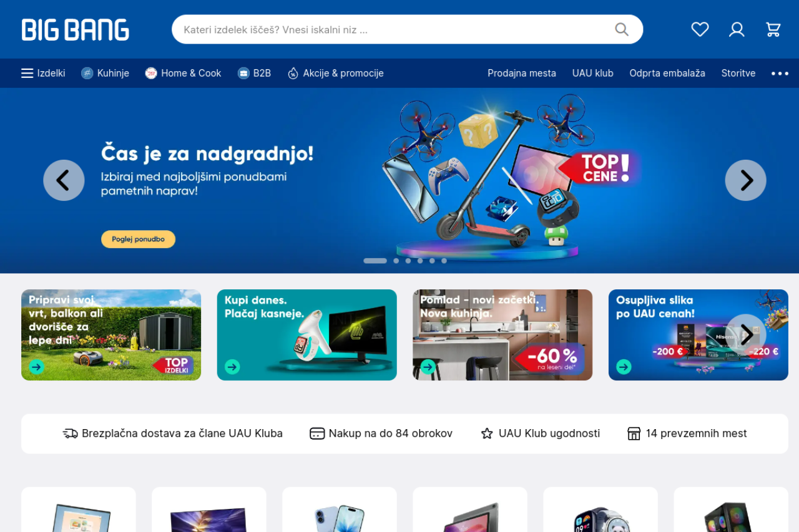Open the user account icon
799x532 pixels.
pos(737,29)
